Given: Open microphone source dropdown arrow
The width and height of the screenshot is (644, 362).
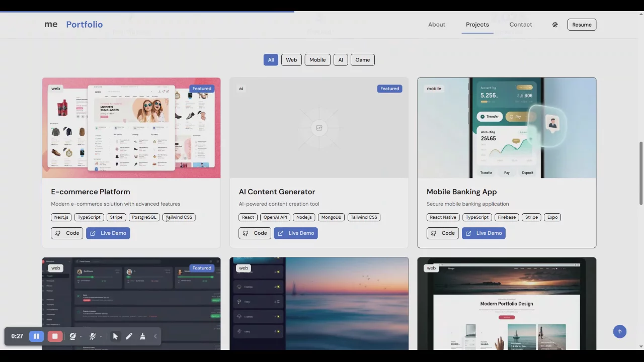Looking at the screenshot, I should point(101,337).
